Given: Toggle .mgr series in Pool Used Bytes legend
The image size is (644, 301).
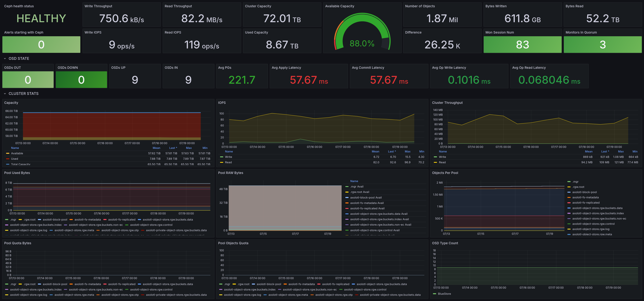Looking at the screenshot, I should tap(13, 220).
